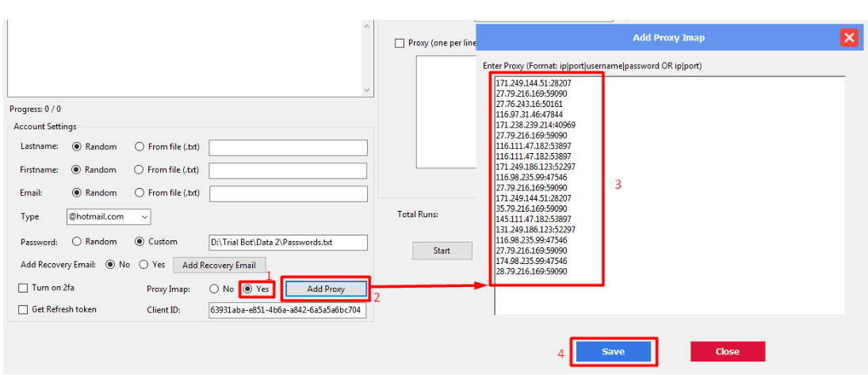This screenshot has width=868, height=375.
Task: Click proxy line 28.79.216.169:59090
Action: click(531, 271)
